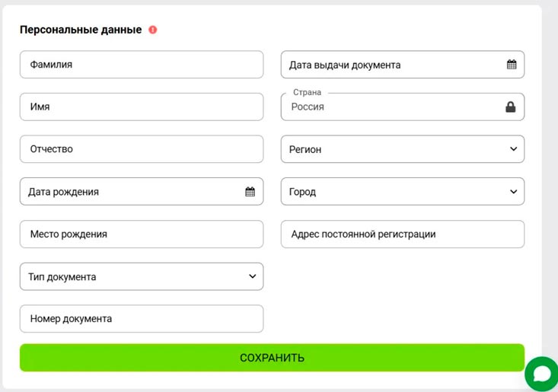Screen dimensions: 558x392
Task: Expand the Тип документа dropdown arrow
Action: tap(253, 276)
